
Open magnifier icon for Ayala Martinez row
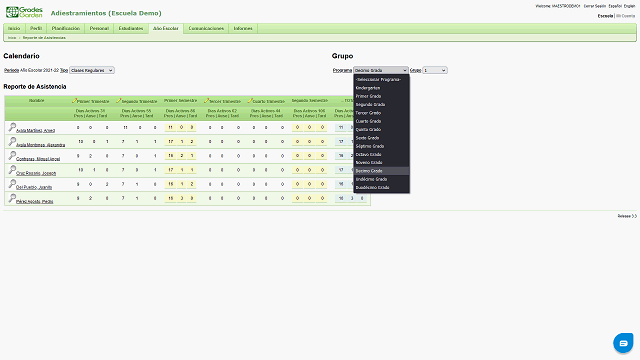(12, 127)
